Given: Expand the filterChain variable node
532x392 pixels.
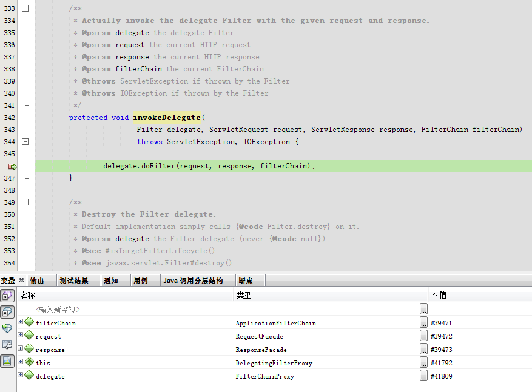Looking at the screenshot, I should (x=21, y=322).
